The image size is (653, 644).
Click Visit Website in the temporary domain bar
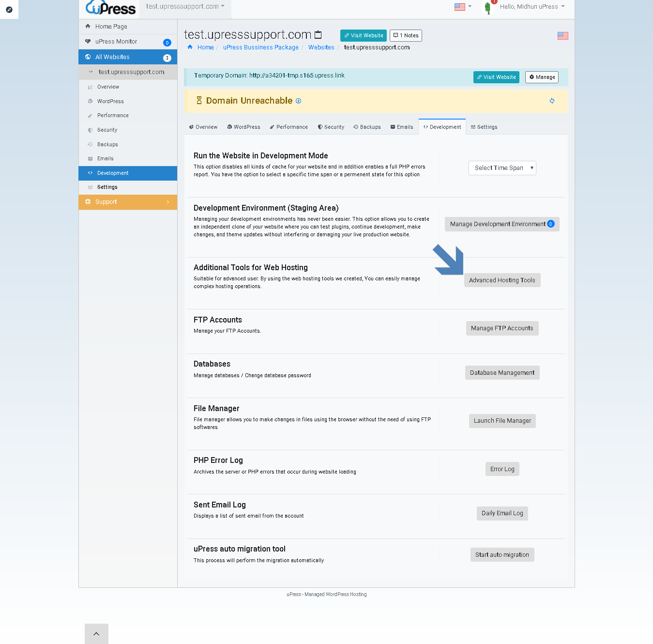coord(496,77)
